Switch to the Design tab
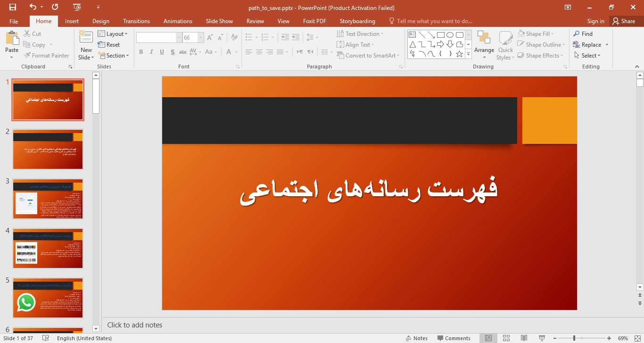The image size is (644, 343). pos(100,21)
